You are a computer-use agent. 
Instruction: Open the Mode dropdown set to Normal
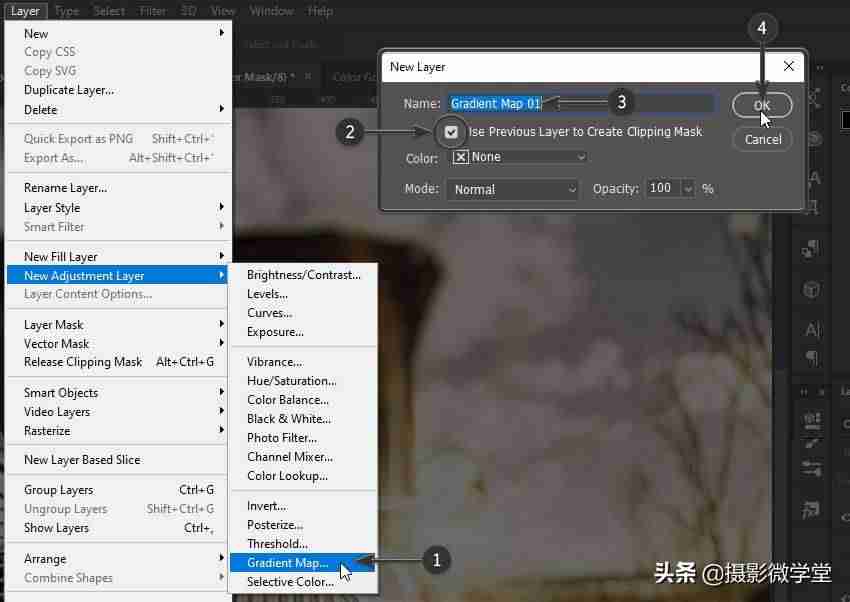[x=512, y=189]
